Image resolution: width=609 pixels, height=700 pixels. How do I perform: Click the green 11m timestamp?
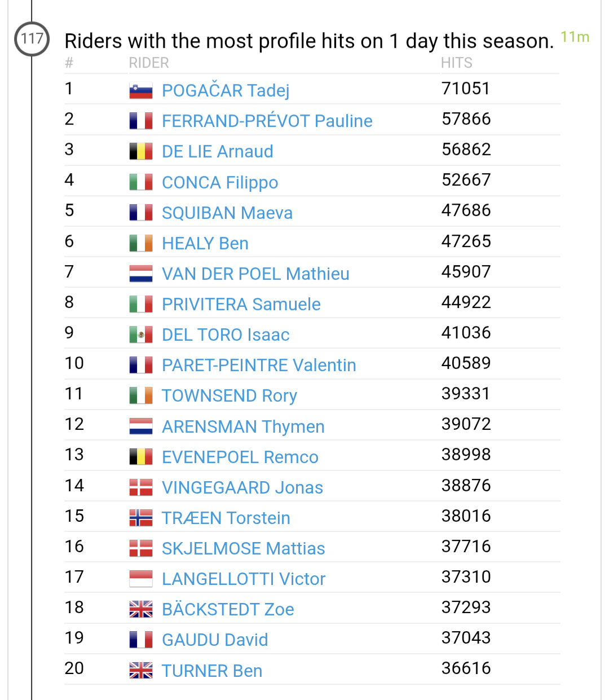pyautogui.click(x=575, y=37)
